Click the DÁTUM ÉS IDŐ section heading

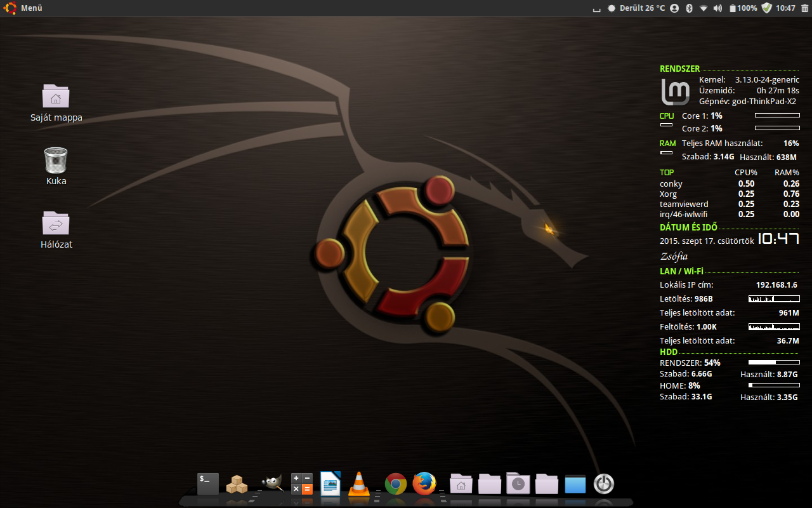(x=689, y=227)
